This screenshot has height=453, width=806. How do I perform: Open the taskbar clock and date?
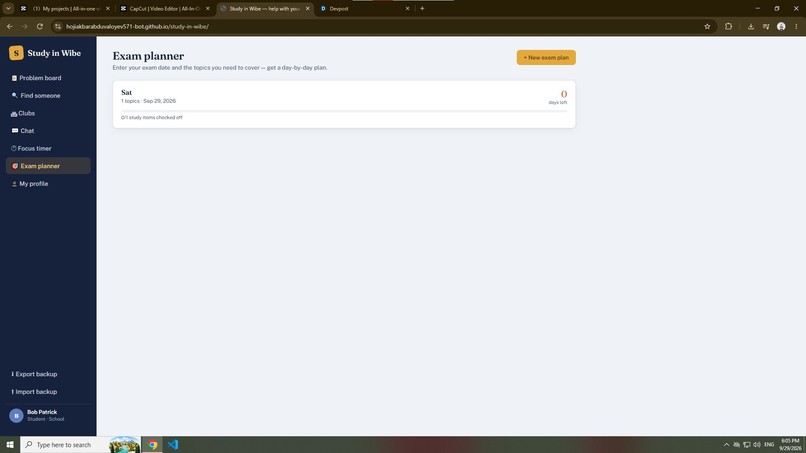(791, 445)
